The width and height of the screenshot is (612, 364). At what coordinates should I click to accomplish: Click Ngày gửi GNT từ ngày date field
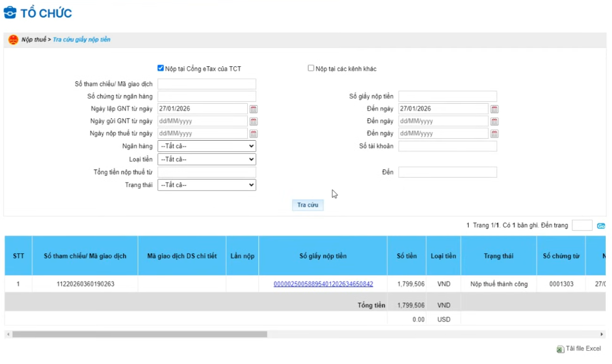click(x=202, y=121)
